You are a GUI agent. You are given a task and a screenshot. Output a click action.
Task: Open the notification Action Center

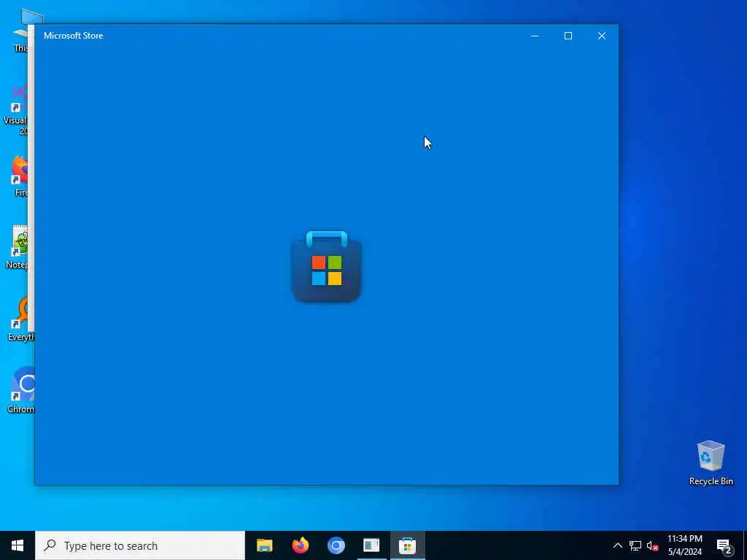click(724, 545)
